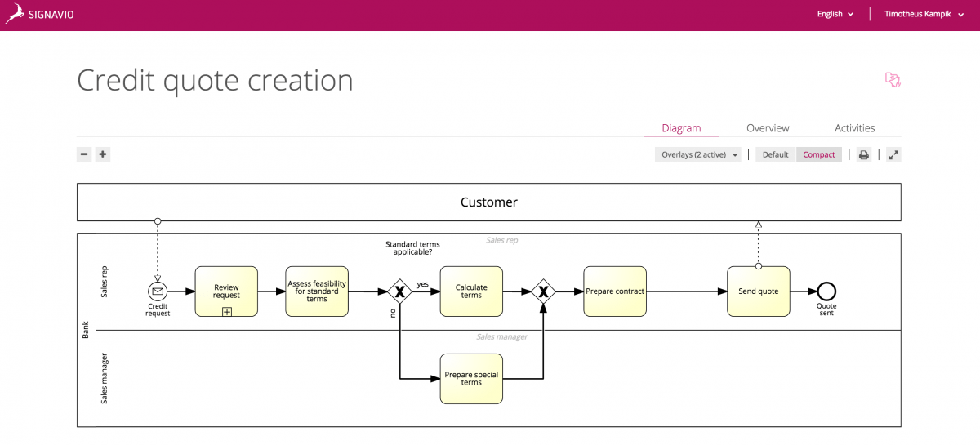Switch to Default view mode
This screenshot has height=445, width=980.
[x=775, y=154]
